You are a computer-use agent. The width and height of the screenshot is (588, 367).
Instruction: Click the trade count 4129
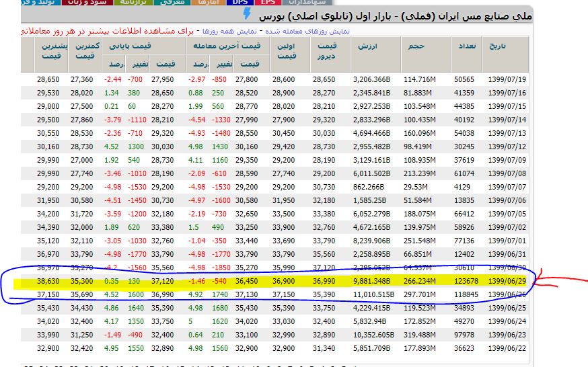462,187
